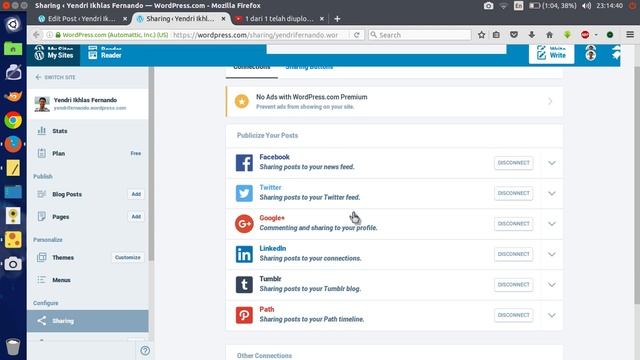Viewport: 640px width, 360px height.
Task: Disconnect the Google+ account
Action: 513,224
